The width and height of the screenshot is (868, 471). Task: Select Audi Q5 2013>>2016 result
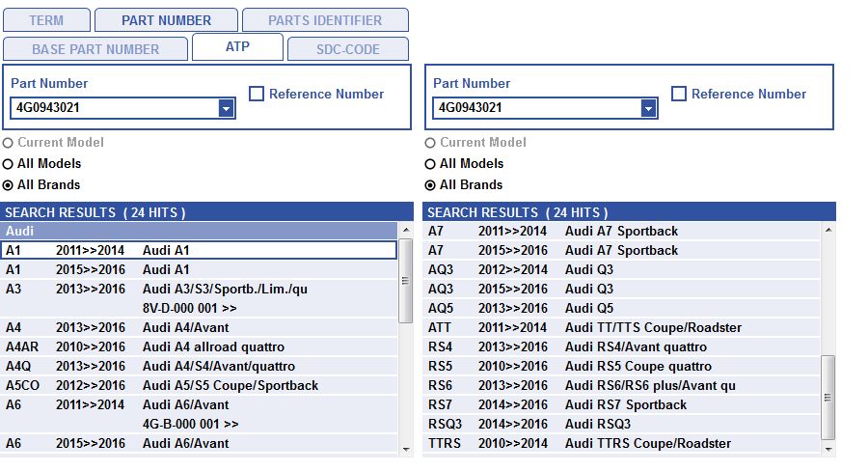tap(621, 308)
